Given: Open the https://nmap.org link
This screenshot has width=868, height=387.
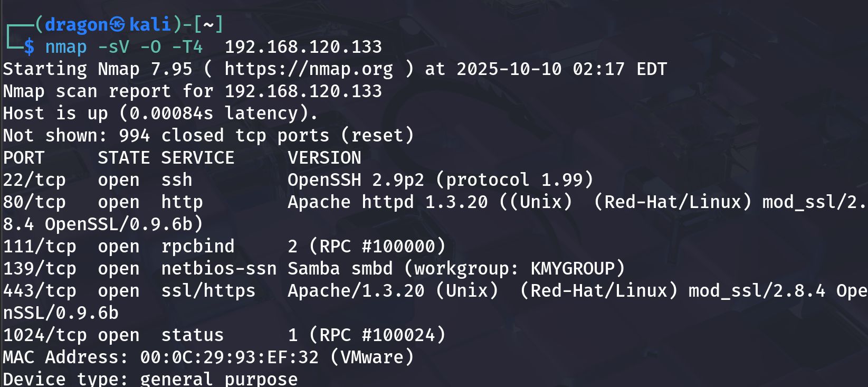Looking at the screenshot, I should coord(309,69).
